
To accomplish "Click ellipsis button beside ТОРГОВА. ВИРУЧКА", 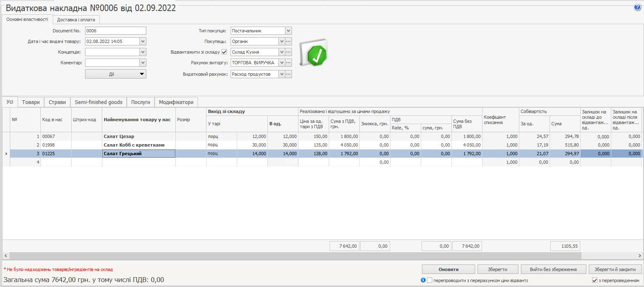I will (x=288, y=63).
